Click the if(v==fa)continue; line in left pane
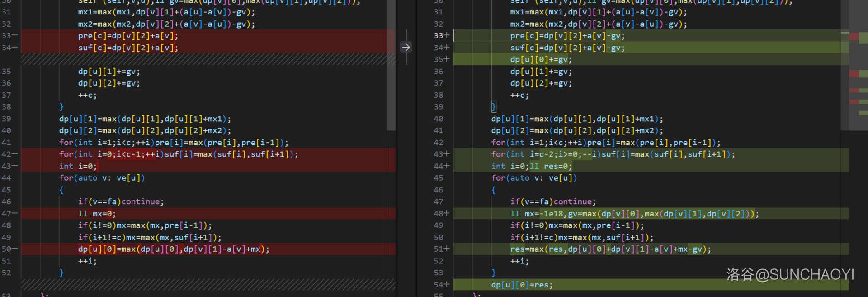The width and height of the screenshot is (868, 297). click(121, 201)
